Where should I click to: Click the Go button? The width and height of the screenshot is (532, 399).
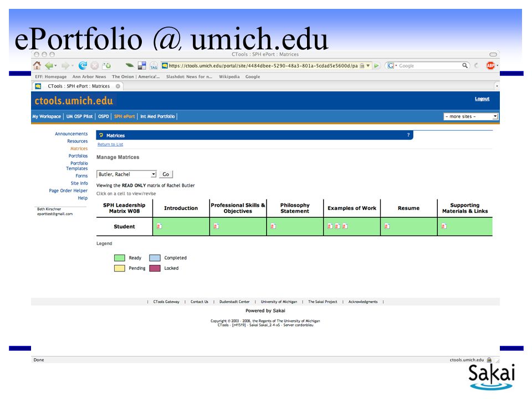[166, 174]
